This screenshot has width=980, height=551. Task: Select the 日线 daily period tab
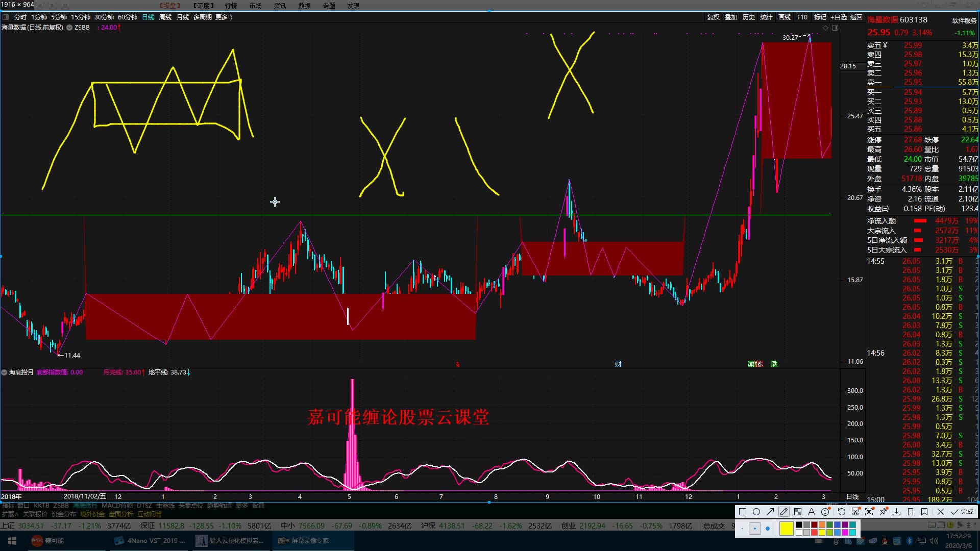point(148,17)
